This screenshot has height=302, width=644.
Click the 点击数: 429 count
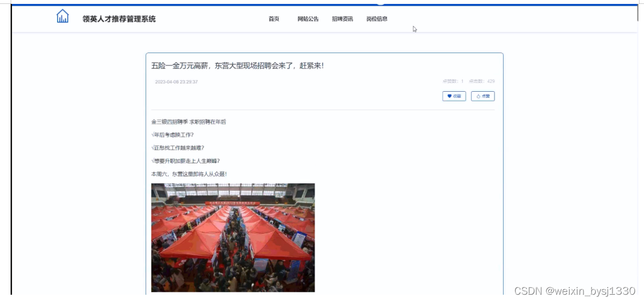tap(482, 81)
